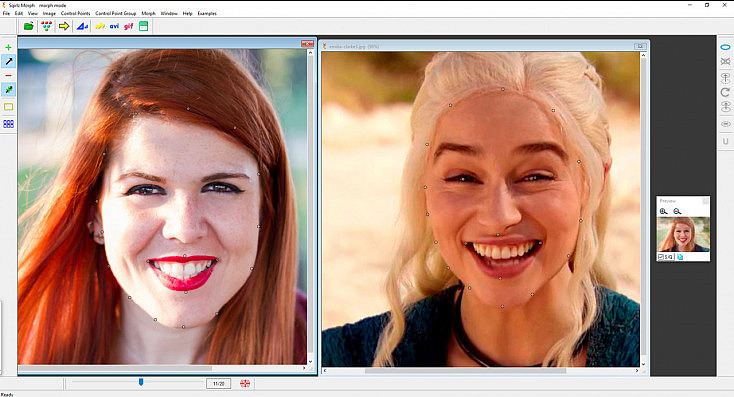
Task: Export morph as animated gif
Action: (129, 26)
